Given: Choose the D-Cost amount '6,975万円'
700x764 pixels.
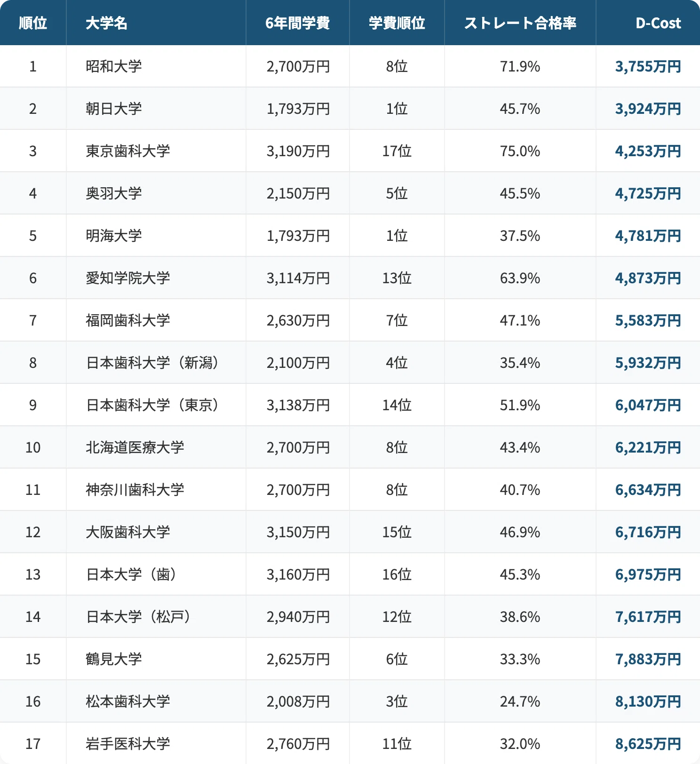Looking at the screenshot, I should (x=648, y=574).
